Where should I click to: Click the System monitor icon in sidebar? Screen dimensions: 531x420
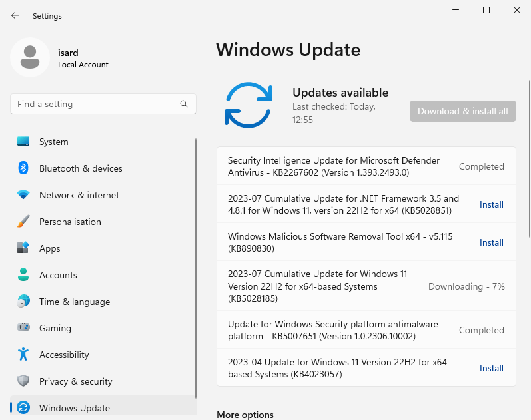point(23,142)
